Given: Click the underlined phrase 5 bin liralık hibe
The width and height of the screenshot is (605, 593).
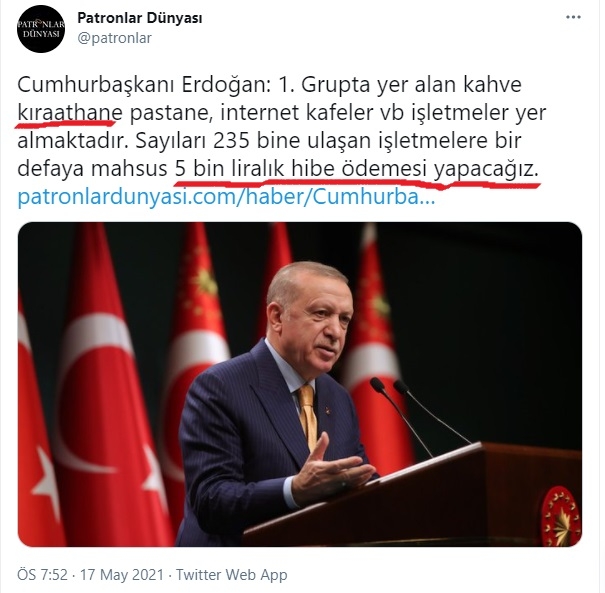Looking at the screenshot, I should coord(254,169).
